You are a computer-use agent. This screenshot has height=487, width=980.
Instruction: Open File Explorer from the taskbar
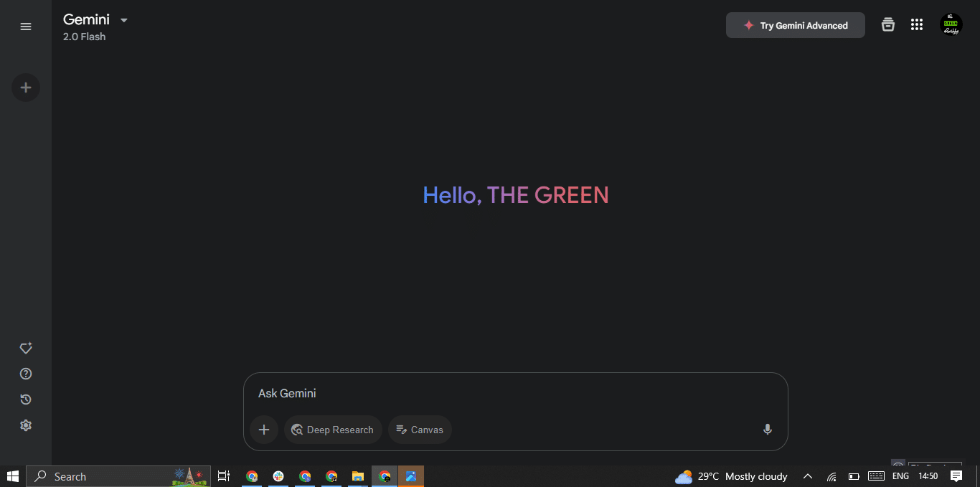[357, 476]
